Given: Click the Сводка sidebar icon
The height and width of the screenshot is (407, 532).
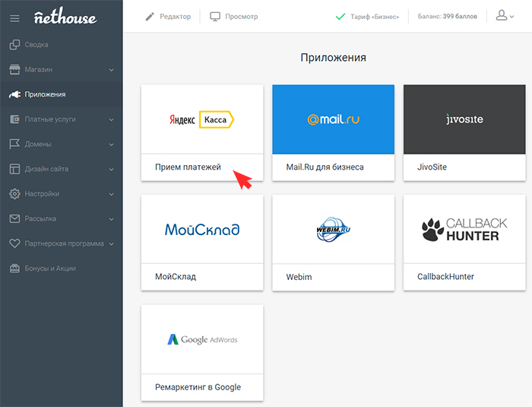Looking at the screenshot, I should pyautogui.click(x=14, y=45).
